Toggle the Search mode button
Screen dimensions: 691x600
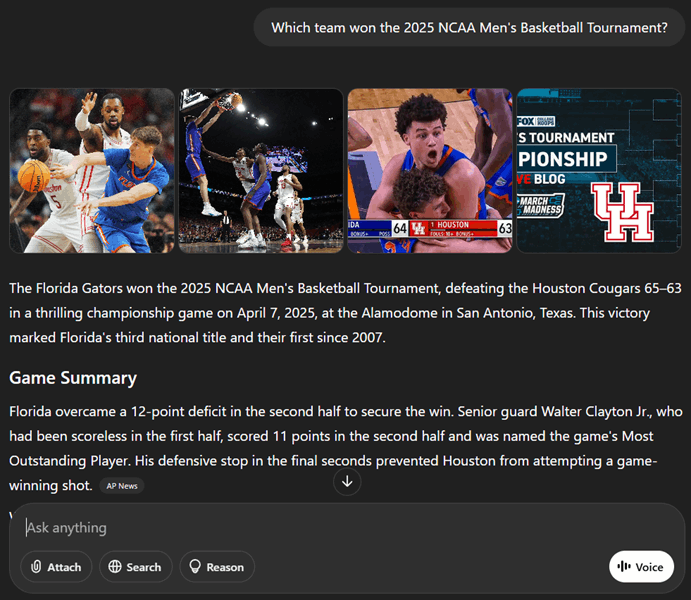135,567
